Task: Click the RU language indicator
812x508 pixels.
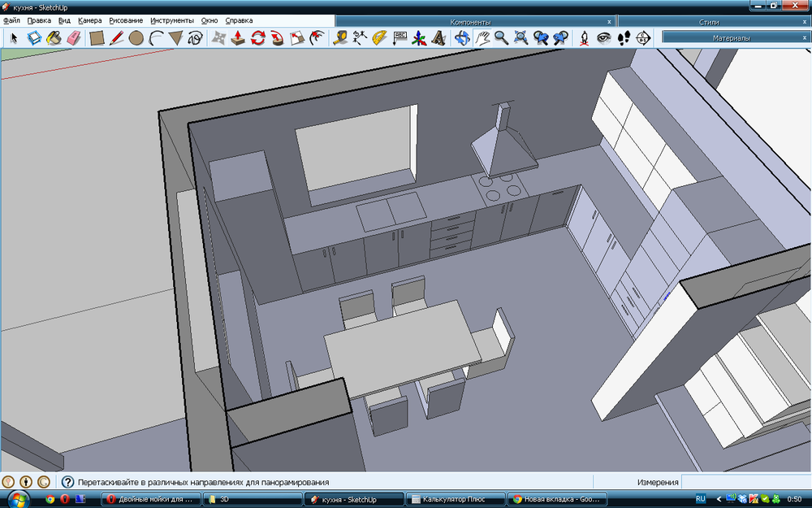Action: point(700,499)
